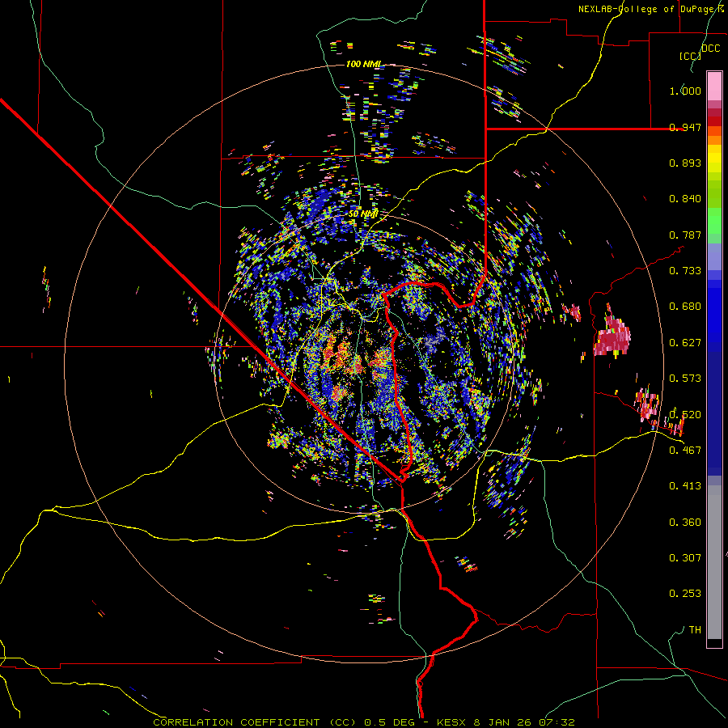Pick the light pink top color bar segment
728x728 pixels.
(x=714, y=86)
